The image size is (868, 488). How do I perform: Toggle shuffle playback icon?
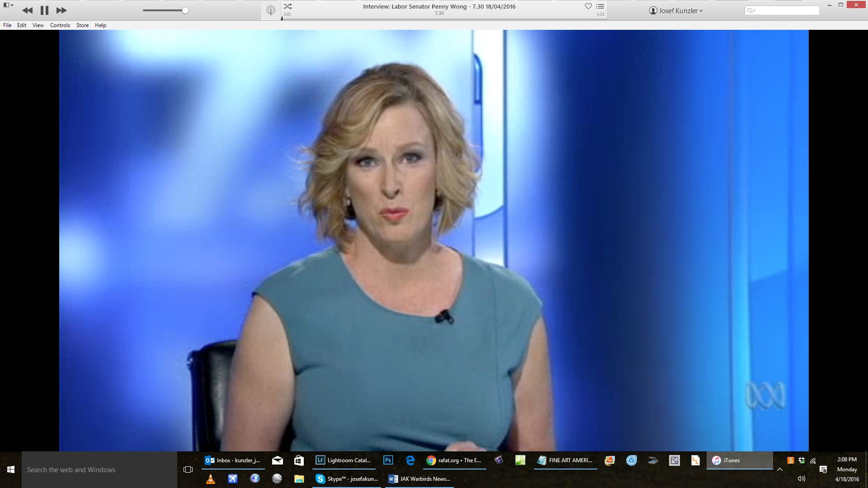click(x=288, y=6)
